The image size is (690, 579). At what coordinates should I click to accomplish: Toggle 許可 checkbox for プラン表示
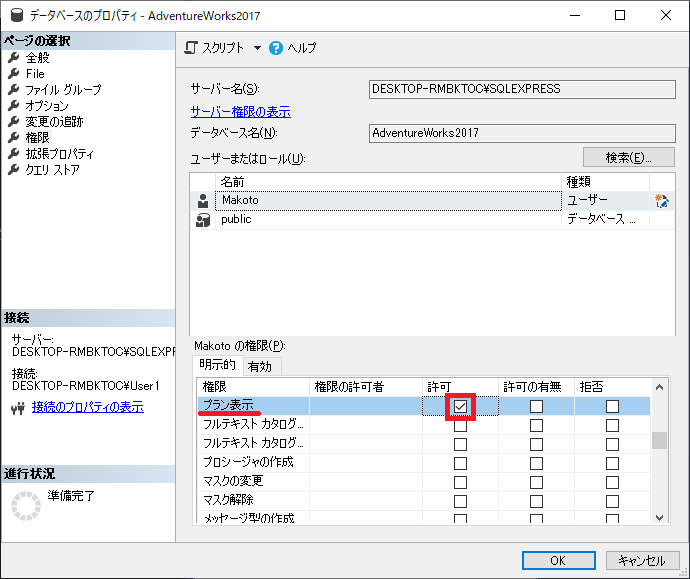click(x=460, y=406)
